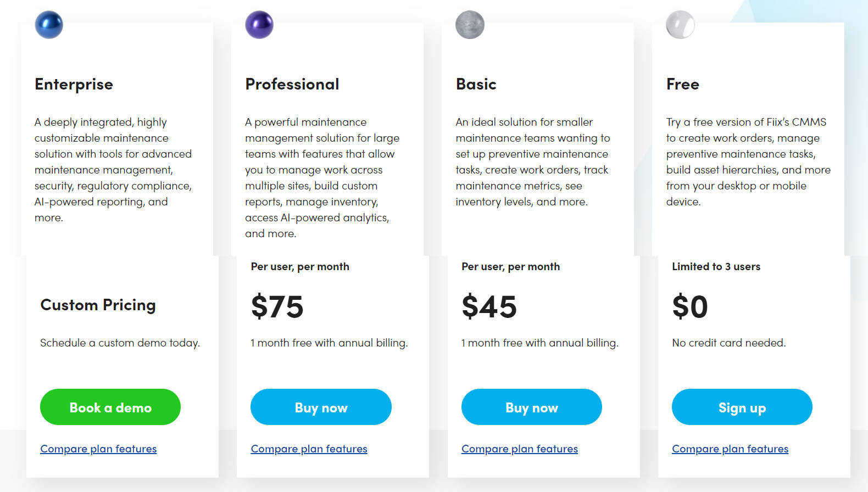Open Compare plan features under Basic

pos(519,449)
